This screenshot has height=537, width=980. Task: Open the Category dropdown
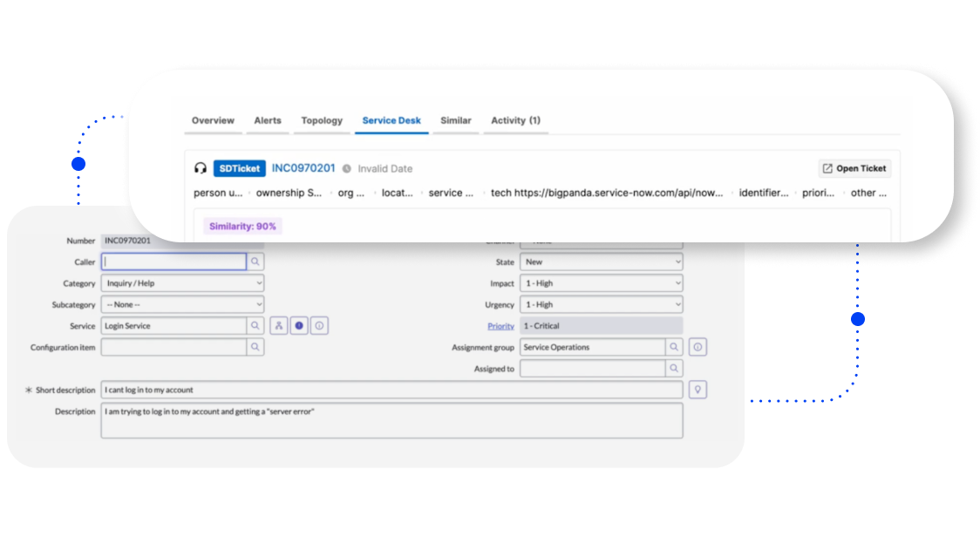[x=182, y=283]
